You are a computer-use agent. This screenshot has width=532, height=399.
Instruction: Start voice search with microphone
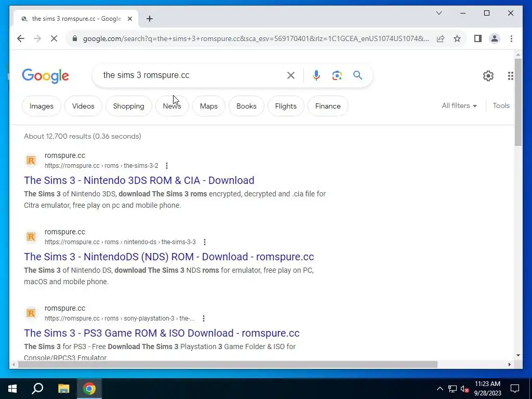coord(316,75)
